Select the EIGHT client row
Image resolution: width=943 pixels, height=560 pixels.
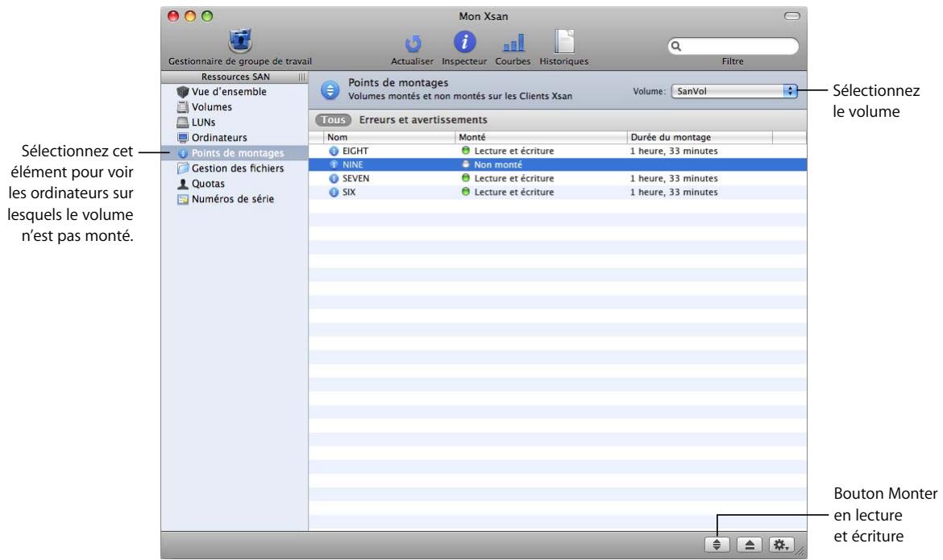click(558, 151)
